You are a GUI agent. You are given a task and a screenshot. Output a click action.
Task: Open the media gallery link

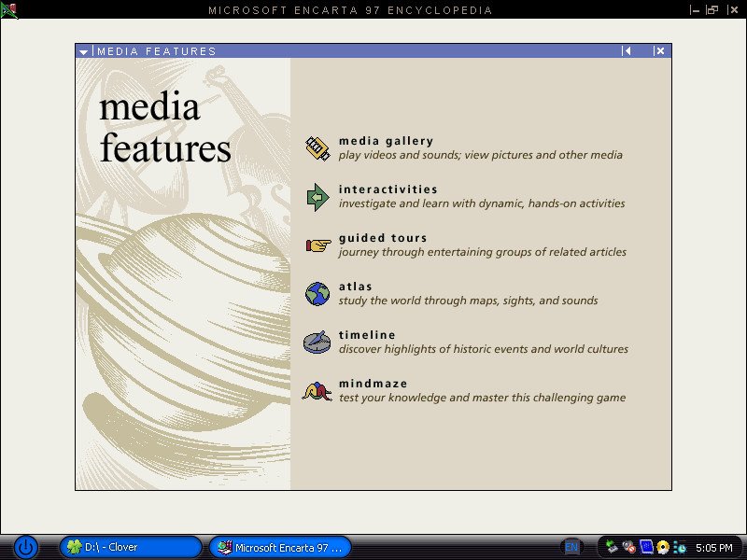tap(386, 141)
